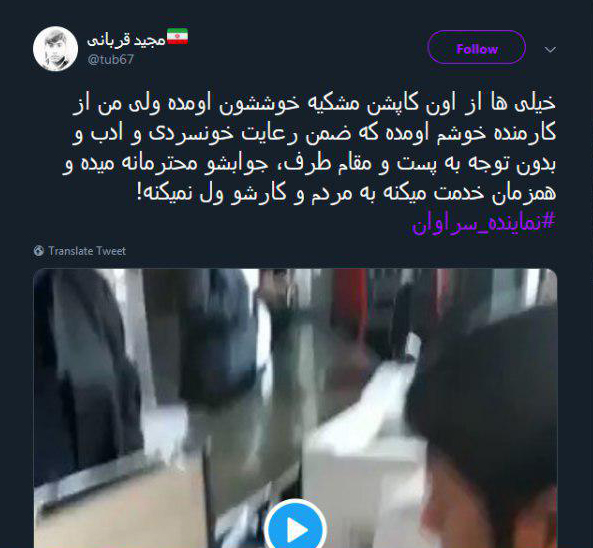Play the embedded tweet video

pos(295,526)
